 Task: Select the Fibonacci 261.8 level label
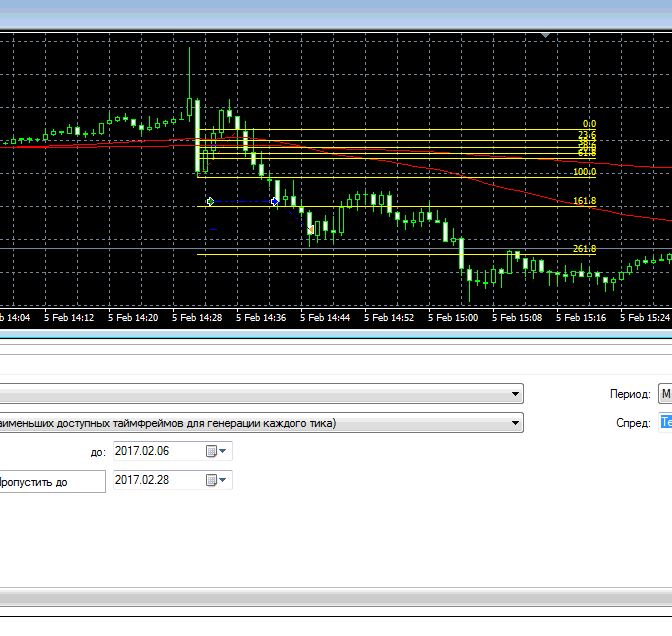(585, 249)
